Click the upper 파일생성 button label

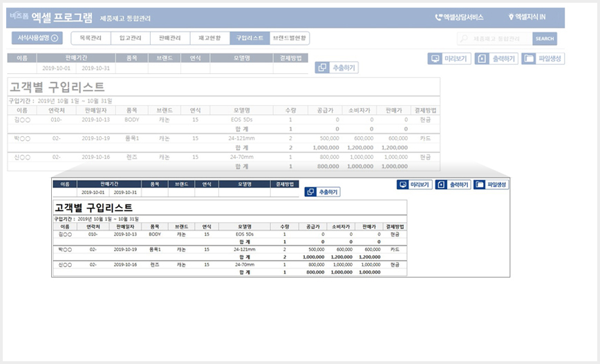click(x=550, y=59)
